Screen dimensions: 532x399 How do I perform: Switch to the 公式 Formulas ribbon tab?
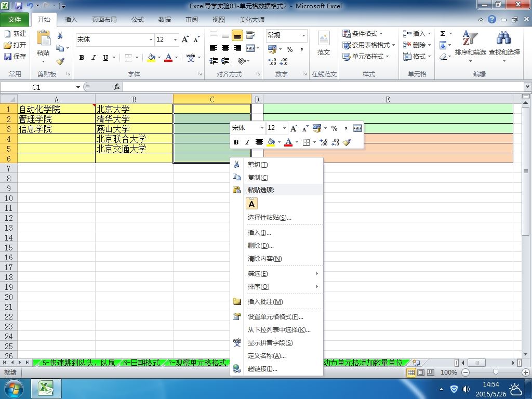click(138, 20)
